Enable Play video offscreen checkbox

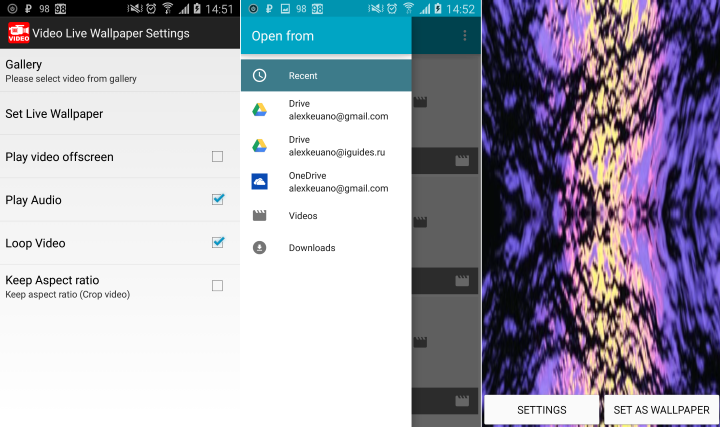tap(218, 157)
